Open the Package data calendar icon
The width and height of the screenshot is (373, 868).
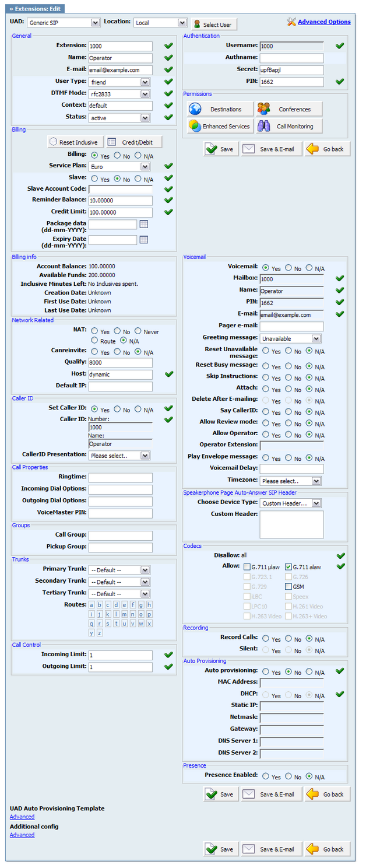(x=144, y=224)
